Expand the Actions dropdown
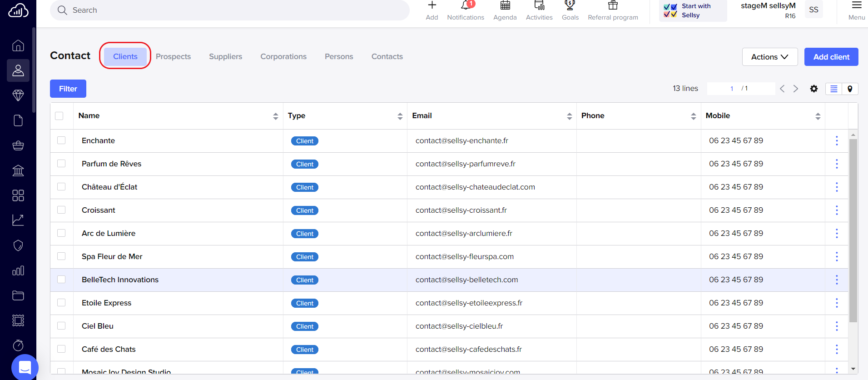This screenshot has height=380, width=868. [x=770, y=57]
